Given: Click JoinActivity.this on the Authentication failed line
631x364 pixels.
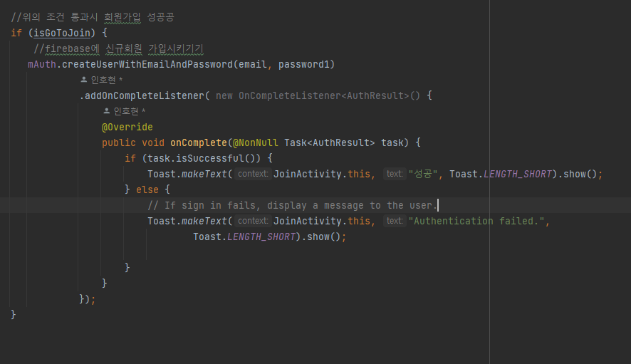Looking at the screenshot, I should [x=322, y=221].
